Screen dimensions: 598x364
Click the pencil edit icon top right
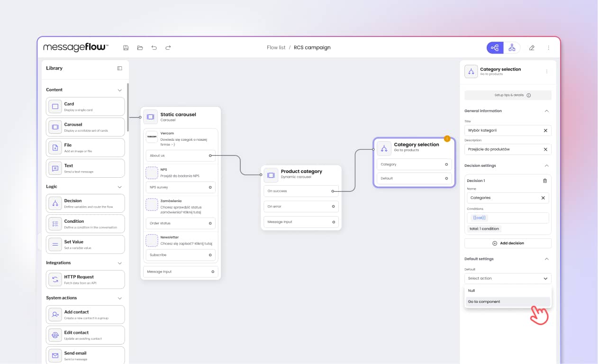(x=532, y=48)
